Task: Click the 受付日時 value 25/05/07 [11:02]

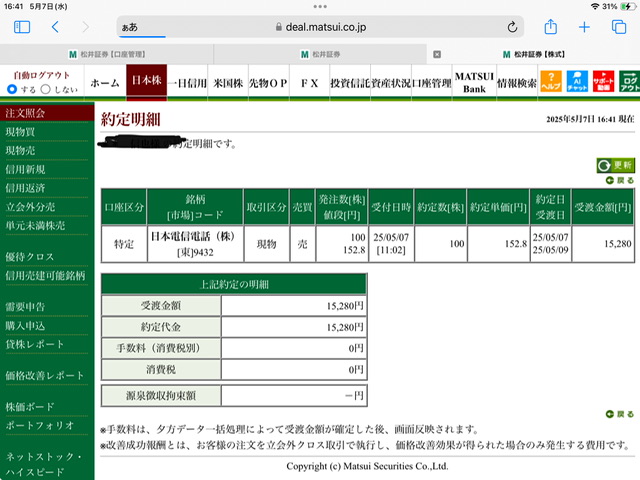Action: [391, 244]
